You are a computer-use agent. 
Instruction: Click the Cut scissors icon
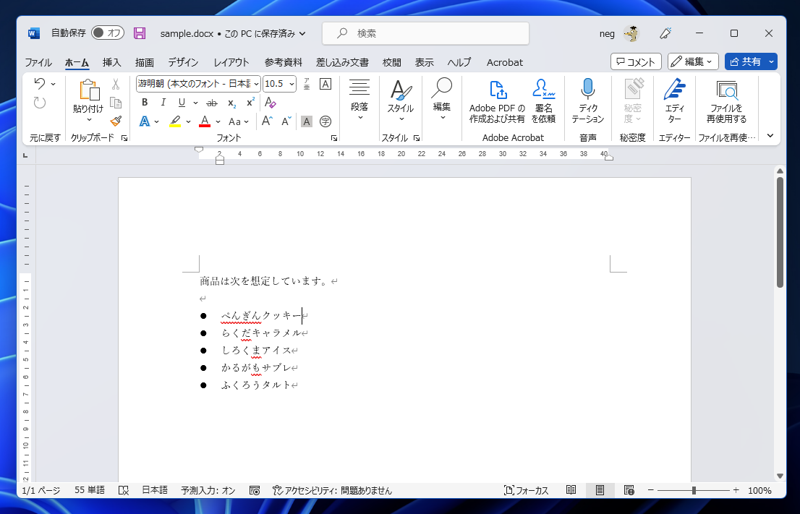coord(116,84)
